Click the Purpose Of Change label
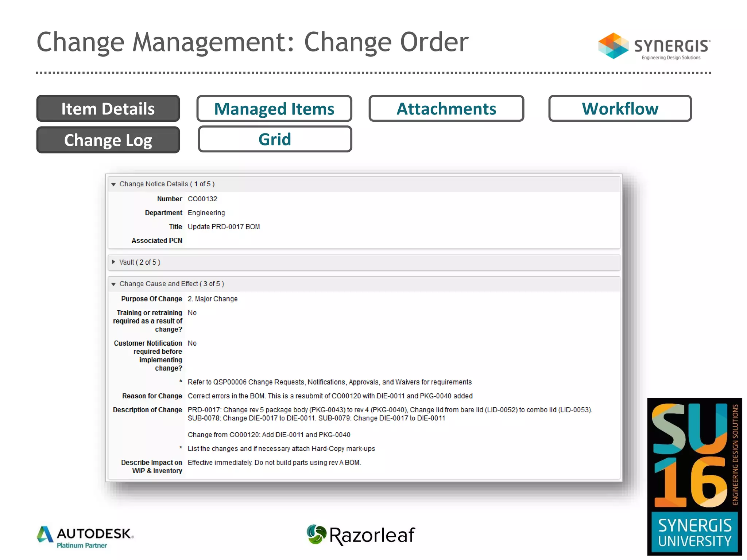This screenshot has width=747, height=560. tap(152, 299)
